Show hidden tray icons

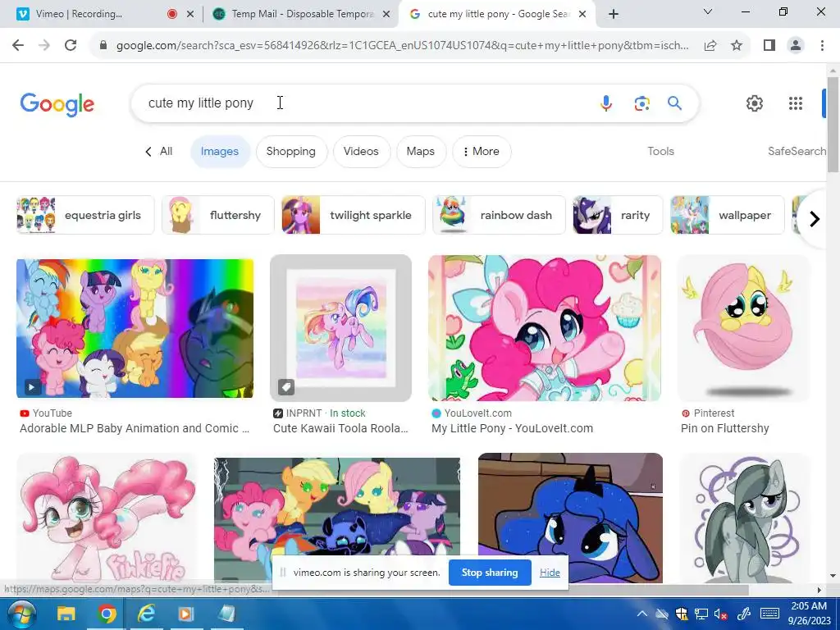[641, 614]
